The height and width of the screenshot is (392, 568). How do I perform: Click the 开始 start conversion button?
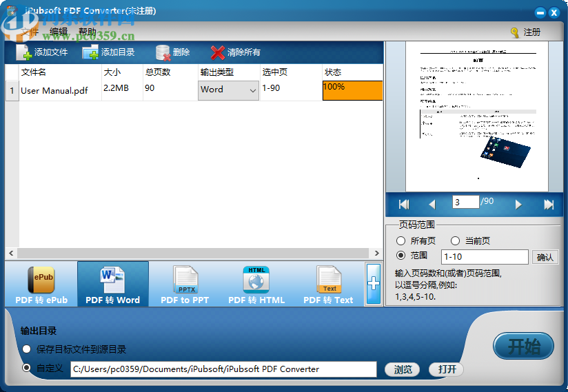point(523,346)
